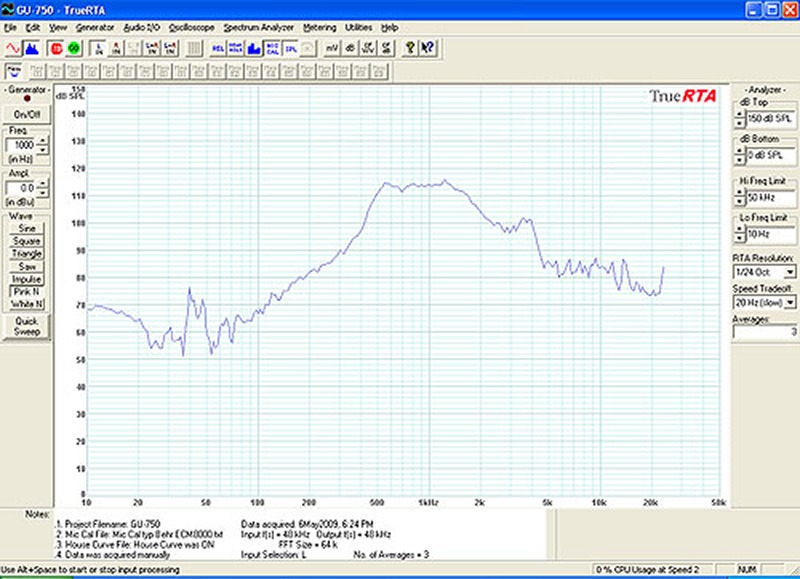Toggle the Peak Hold toolbar icon
This screenshot has height=579, width=800.
tap(236, 48)
